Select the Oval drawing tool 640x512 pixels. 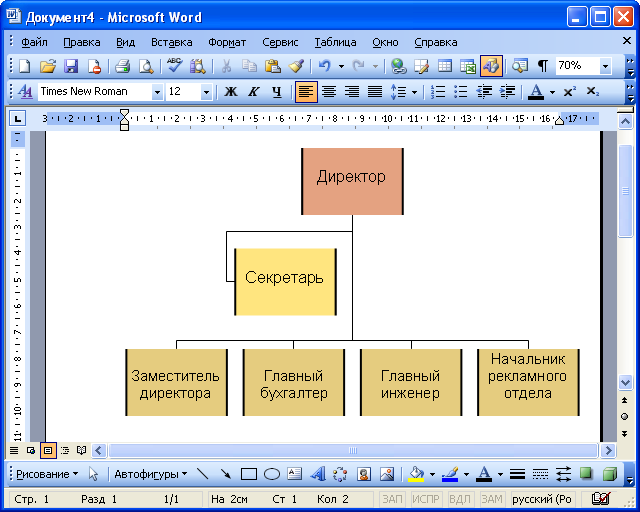271,474
